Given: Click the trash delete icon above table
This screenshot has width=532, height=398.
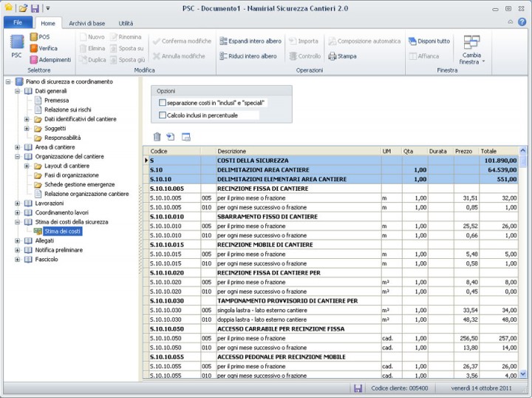Looking at the screenshot, I should coord(157,136).
